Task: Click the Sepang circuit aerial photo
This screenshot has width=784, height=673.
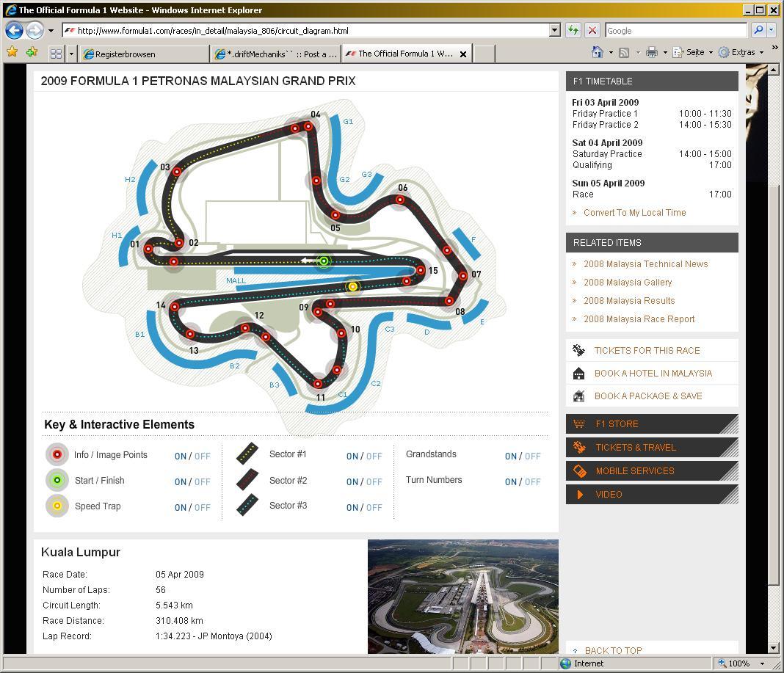Action: click(x=463, y=597)
